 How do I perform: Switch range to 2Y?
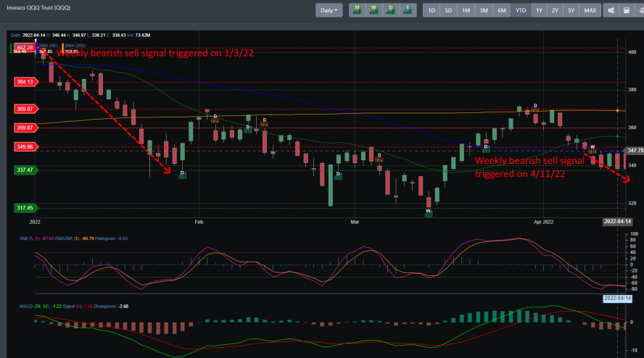pyautogui.click(x=555, y=10)
